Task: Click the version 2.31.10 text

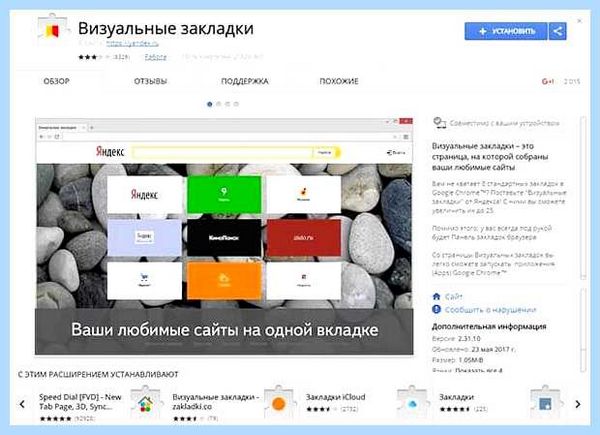Action: click(469, 339)
